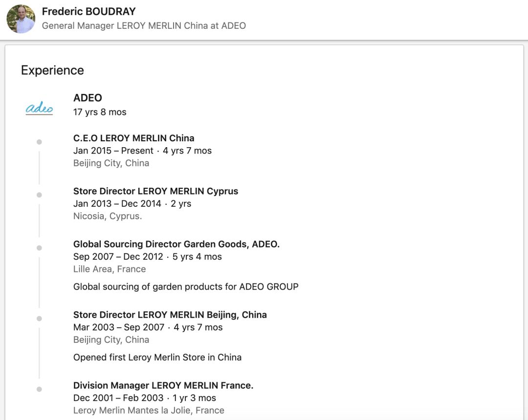
Task: Click the Global sourcing of garden products description
Action: (186, 287)
